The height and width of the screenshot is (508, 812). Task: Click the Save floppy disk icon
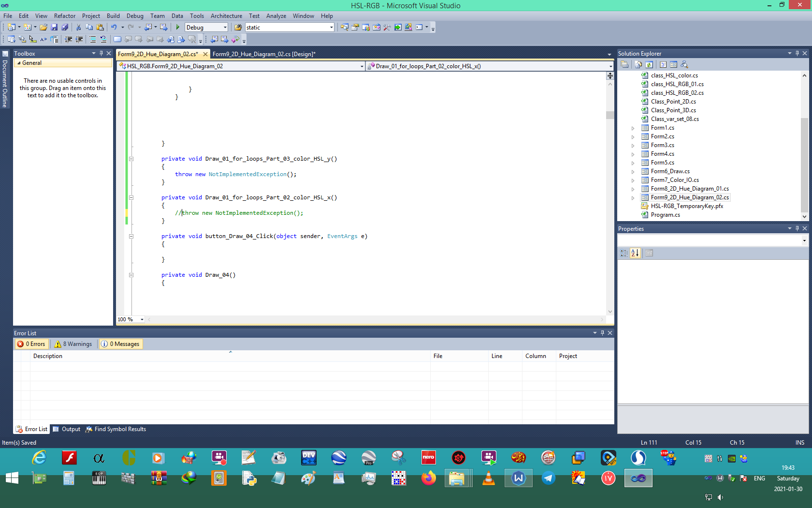pos(54,28)
